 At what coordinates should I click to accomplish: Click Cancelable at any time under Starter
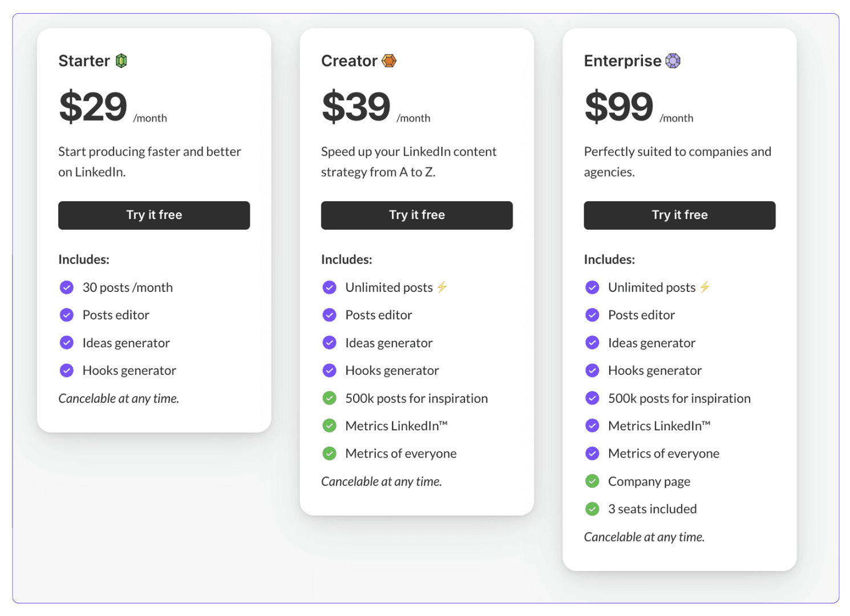pyautogui.click(x=119, y=399)
